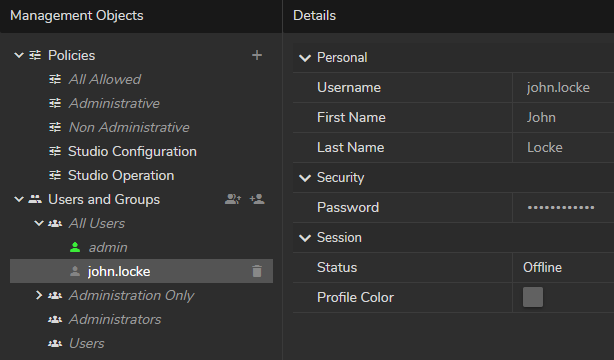Image resolution: width=614 pixels, height=360 pixels.
Task: Select the Studio Operation policy
Action: pyautogui.click(x=121, y=175)
